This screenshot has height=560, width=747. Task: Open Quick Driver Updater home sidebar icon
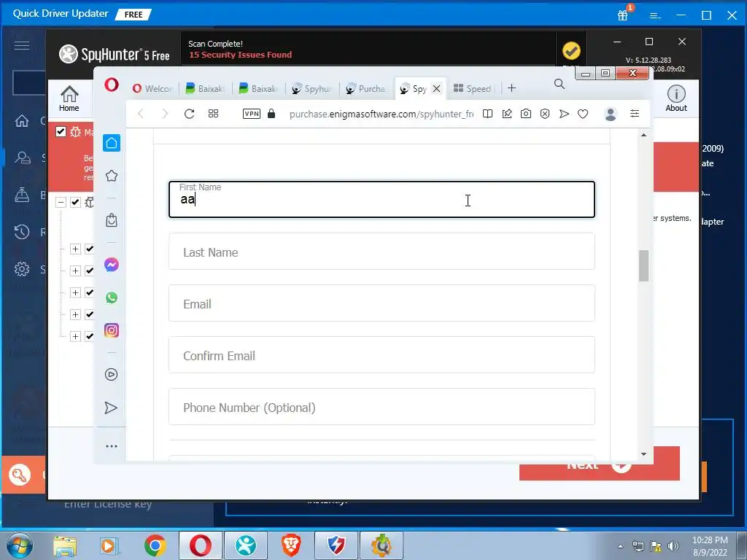coord(22,121)
